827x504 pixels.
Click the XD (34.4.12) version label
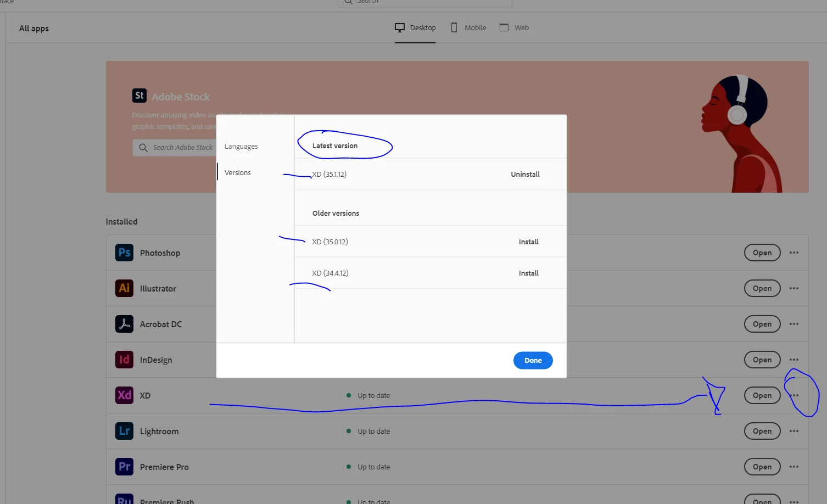point(330,273)
